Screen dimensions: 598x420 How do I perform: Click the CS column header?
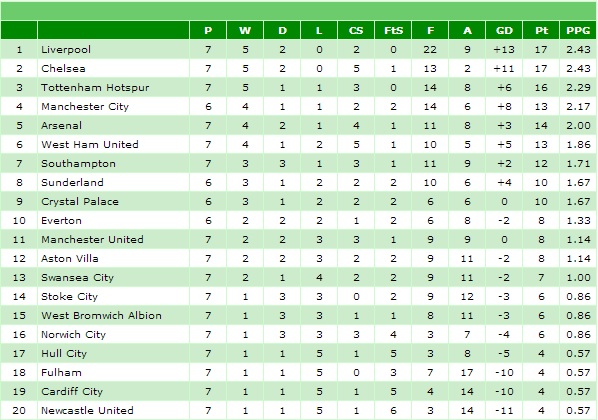(355, 31)
